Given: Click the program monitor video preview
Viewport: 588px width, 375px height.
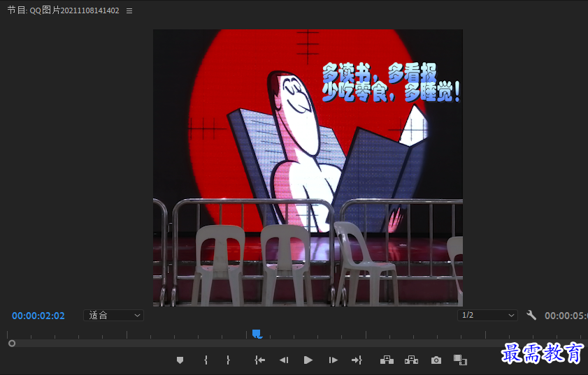Looking at the screenshot, I should coord(308,168).
